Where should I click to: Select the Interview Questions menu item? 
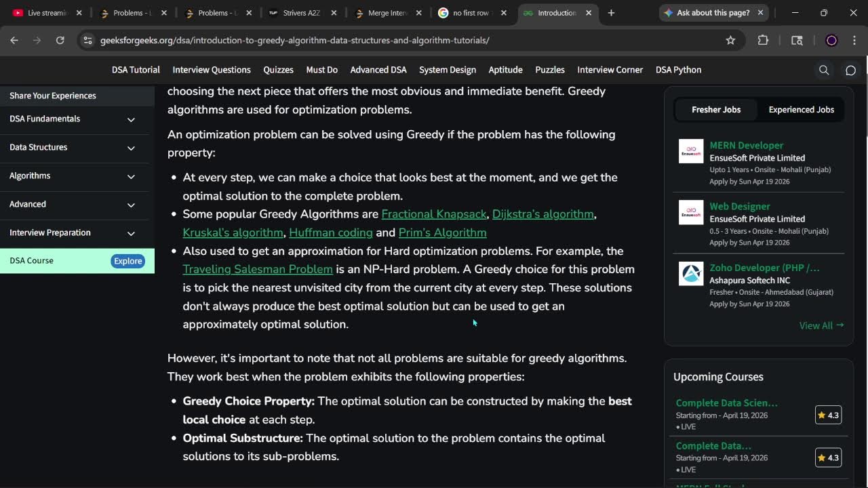tap(212, 70)
